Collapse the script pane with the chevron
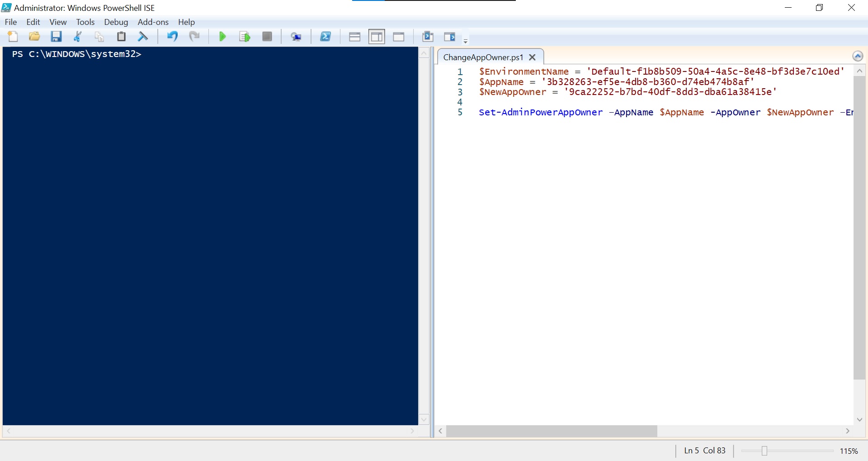The image size is (868, 461). (x=858, y=56)
